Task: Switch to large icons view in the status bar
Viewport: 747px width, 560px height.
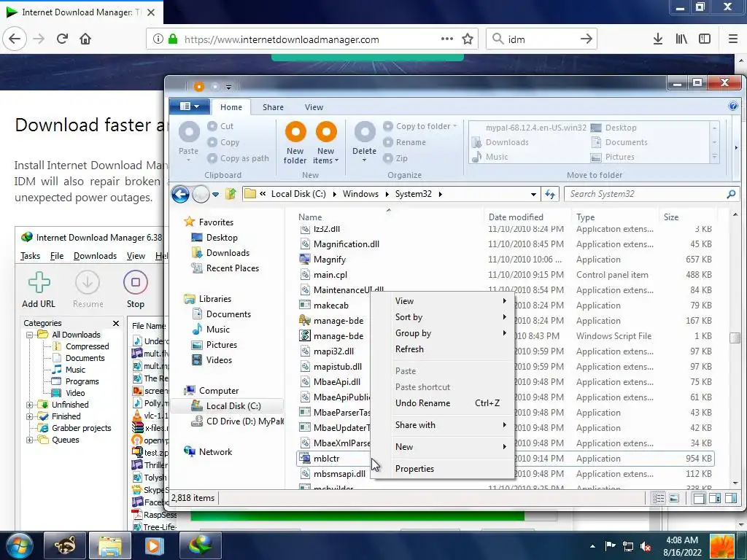Action: pos(674,499)
